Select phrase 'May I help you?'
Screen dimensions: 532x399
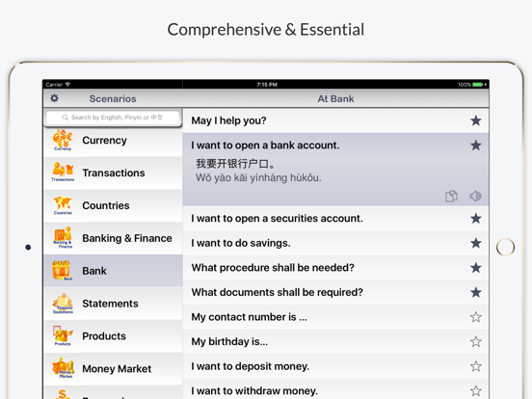(335, 120)
